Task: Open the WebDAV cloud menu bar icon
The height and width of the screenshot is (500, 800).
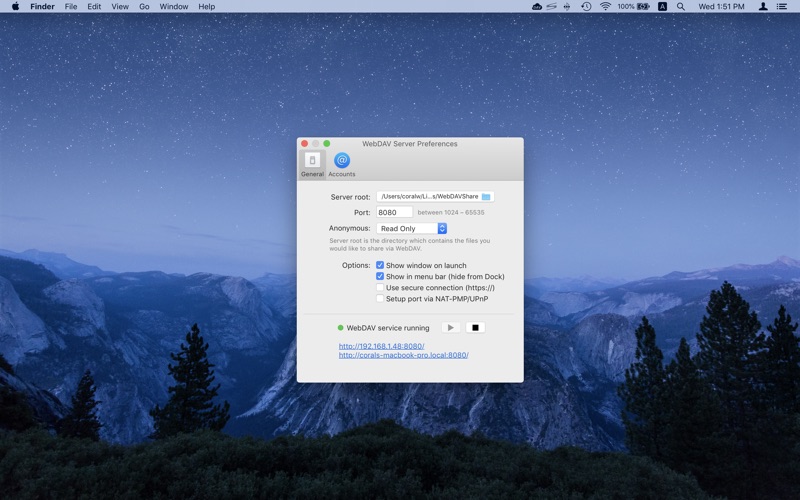Action: click(x=537, y=7)
